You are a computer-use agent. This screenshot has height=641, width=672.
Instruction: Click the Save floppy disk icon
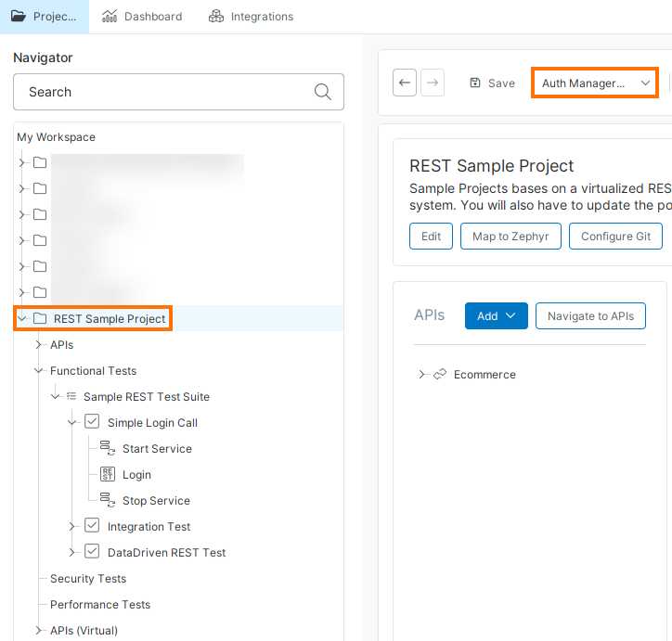[475, 83]
